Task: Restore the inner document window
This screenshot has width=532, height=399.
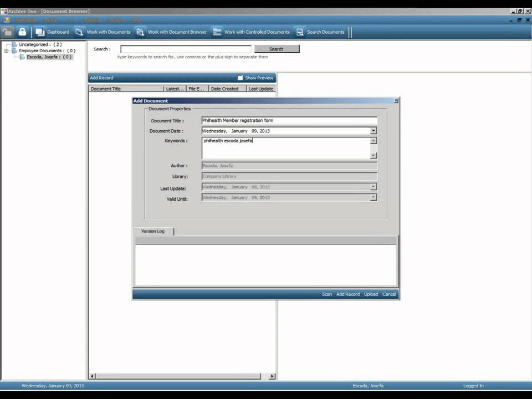Action: pyautogui.click(x=519, y=20)
